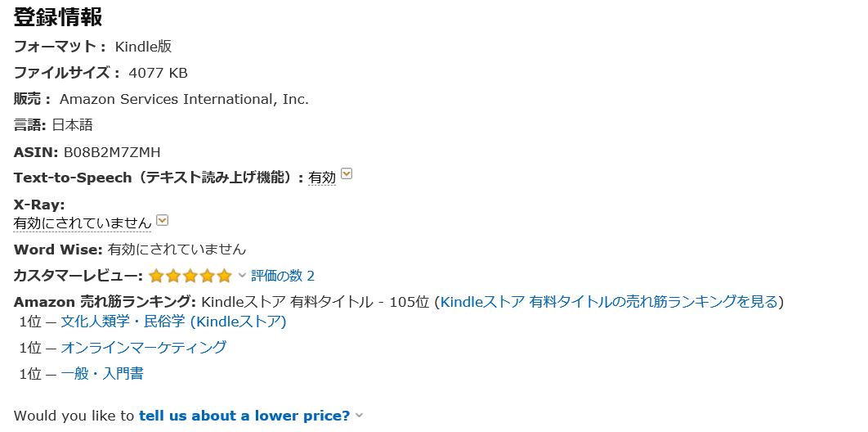Image resolution: width=868 pixels, height=432 pixels.
Task: Open the オンラインマーケティング category link
Action: coord(143,347)
